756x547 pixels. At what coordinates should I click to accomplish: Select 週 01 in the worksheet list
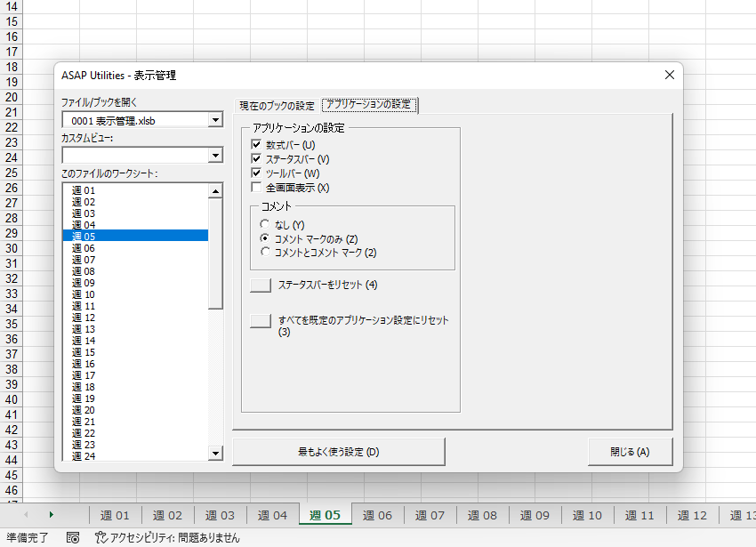pyautogui.click(x=135, y=190)
